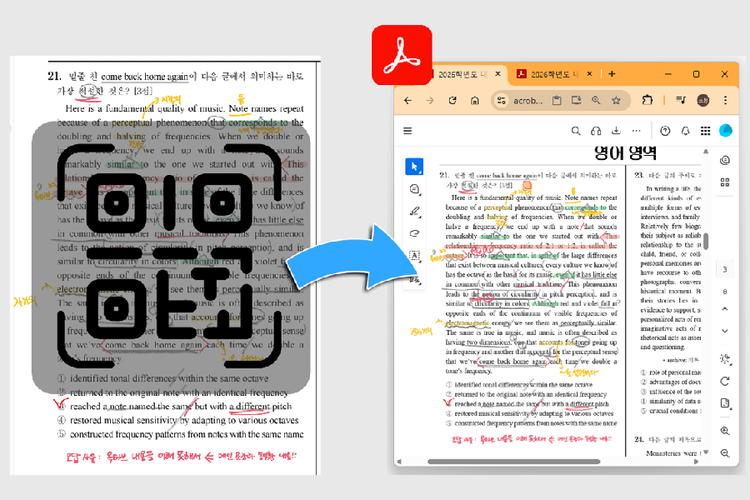Click the large red Adobe Acrobat logo
This screenshot has height=500, width=750.
pyautogui.click(x=402, y=55)
